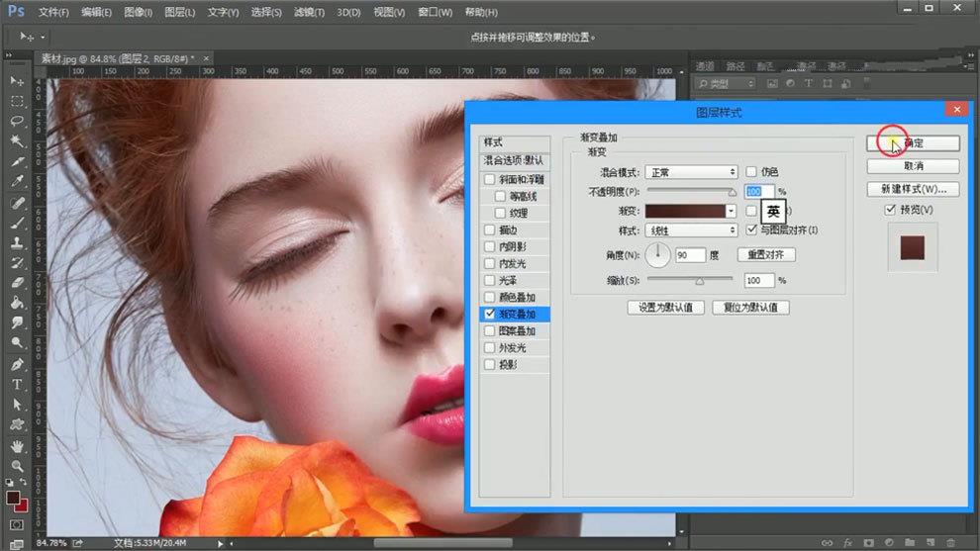Open the 滤镜 filter menu

click(310, 13)
